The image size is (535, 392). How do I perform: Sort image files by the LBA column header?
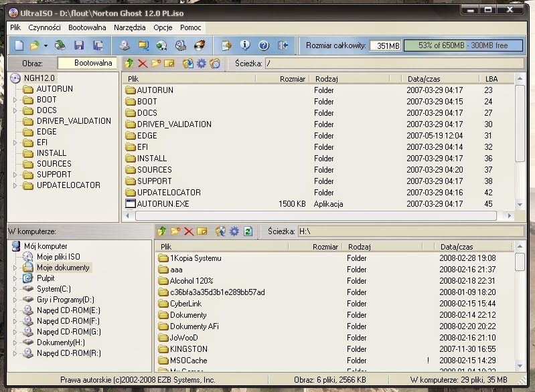pos(497,79)
